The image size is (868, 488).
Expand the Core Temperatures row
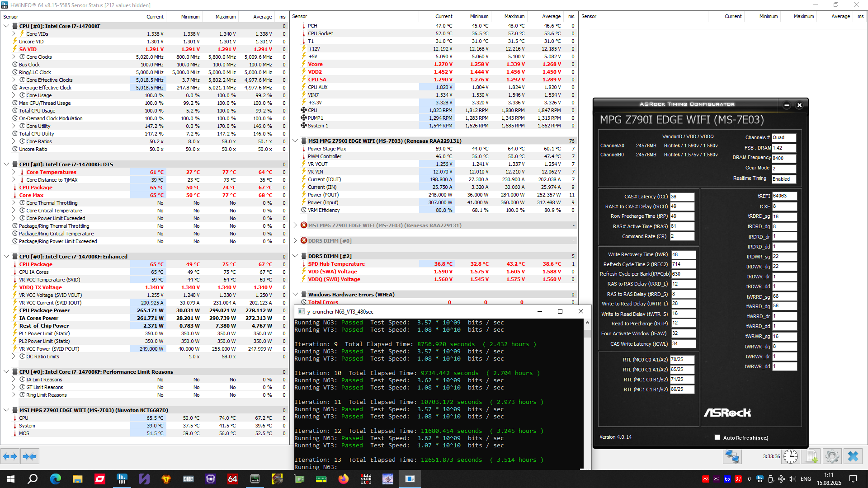(14, 172)
